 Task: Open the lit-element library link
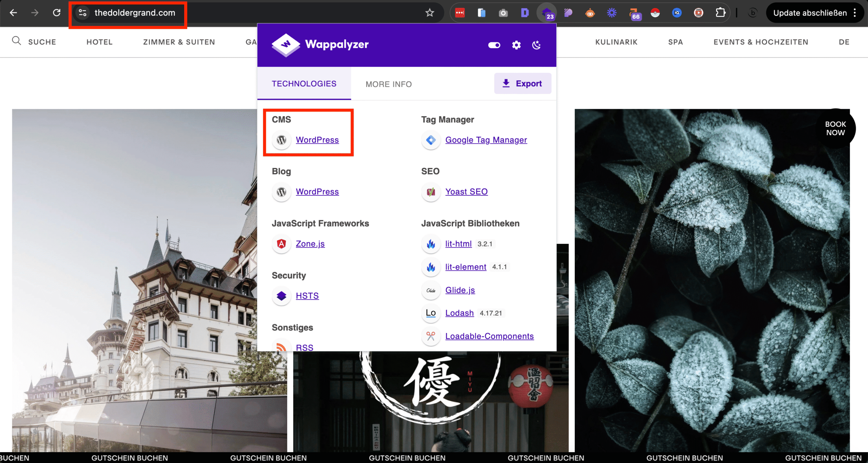(x=466, y=267)
